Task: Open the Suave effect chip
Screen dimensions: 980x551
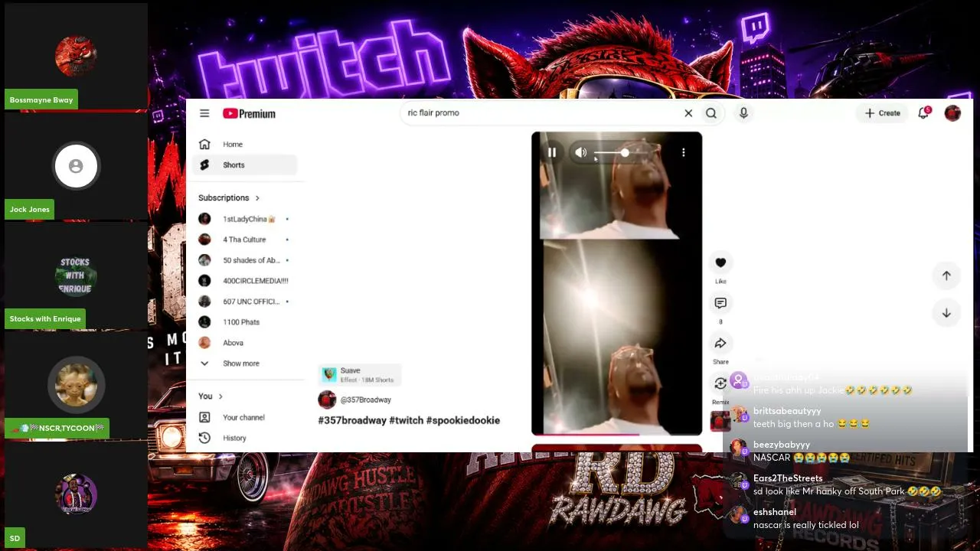Action: 359,374
